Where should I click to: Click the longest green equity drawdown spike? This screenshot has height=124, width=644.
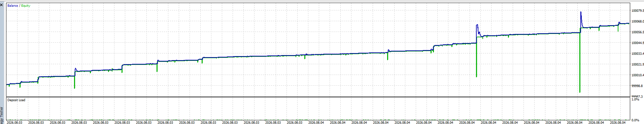point(580,63)
